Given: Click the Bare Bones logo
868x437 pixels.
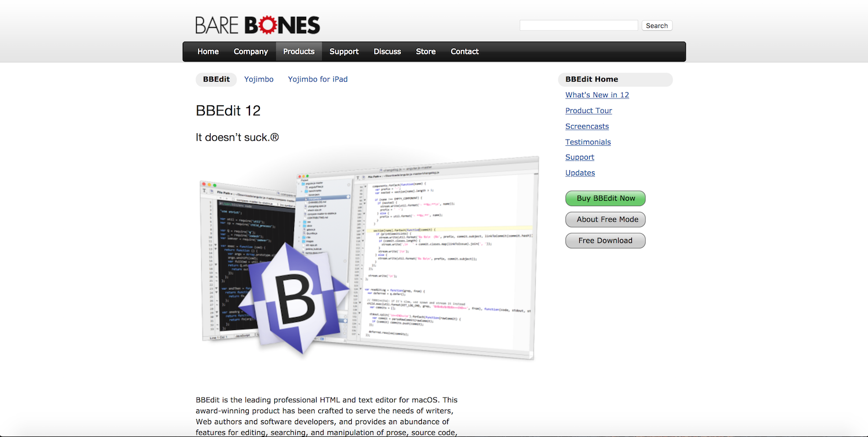Looking at the screenshot, I should [258, 25].
